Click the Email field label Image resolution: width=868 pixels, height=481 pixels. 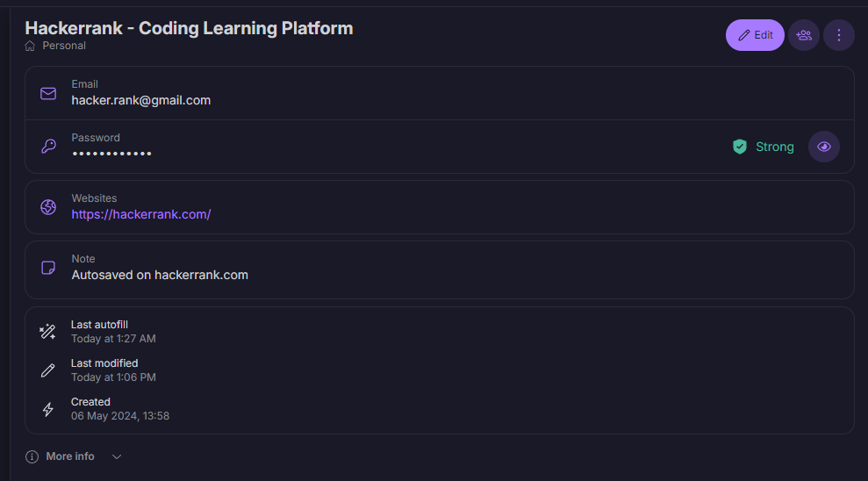coord(85,84)
